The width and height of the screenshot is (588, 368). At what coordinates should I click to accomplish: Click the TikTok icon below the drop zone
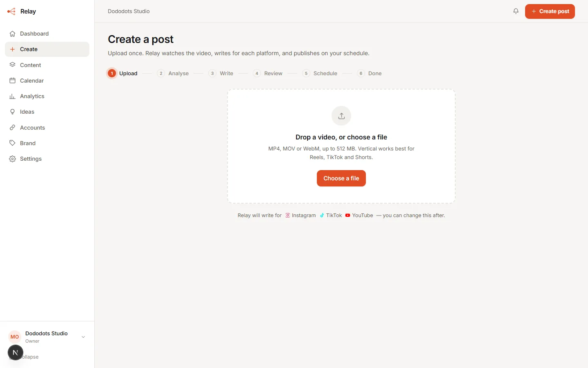tap(322, 215)
